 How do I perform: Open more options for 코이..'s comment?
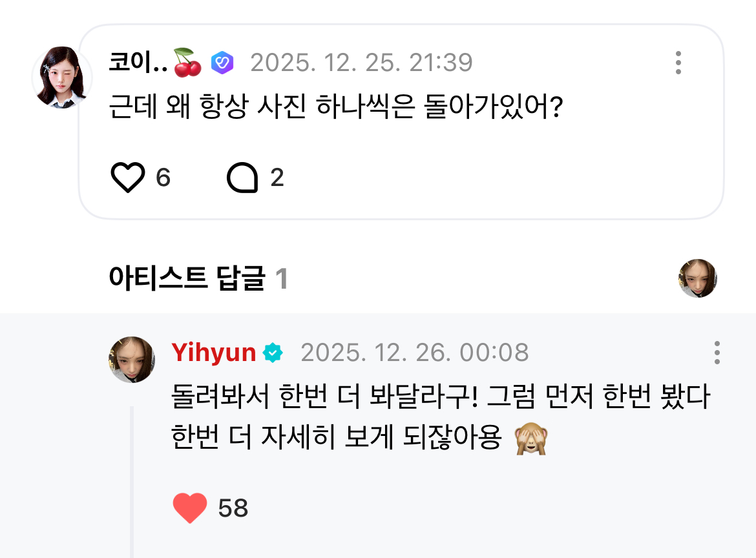tap(678, 63)
